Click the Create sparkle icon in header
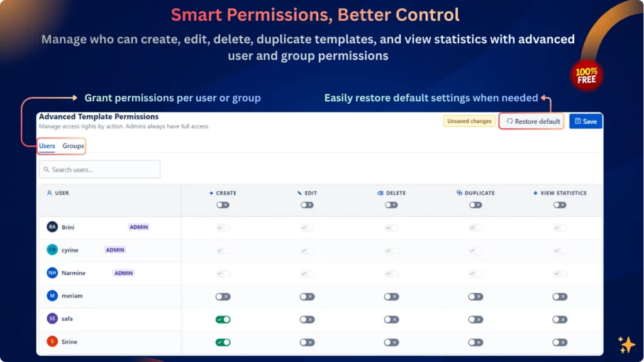Viewport: 644px width, 362px height. tap(211, 193)
